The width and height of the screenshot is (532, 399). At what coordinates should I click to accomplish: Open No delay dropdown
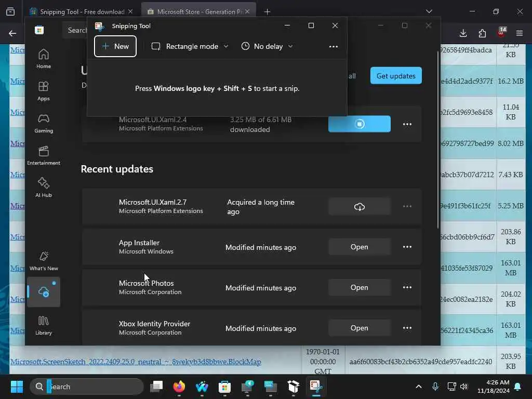267,46
